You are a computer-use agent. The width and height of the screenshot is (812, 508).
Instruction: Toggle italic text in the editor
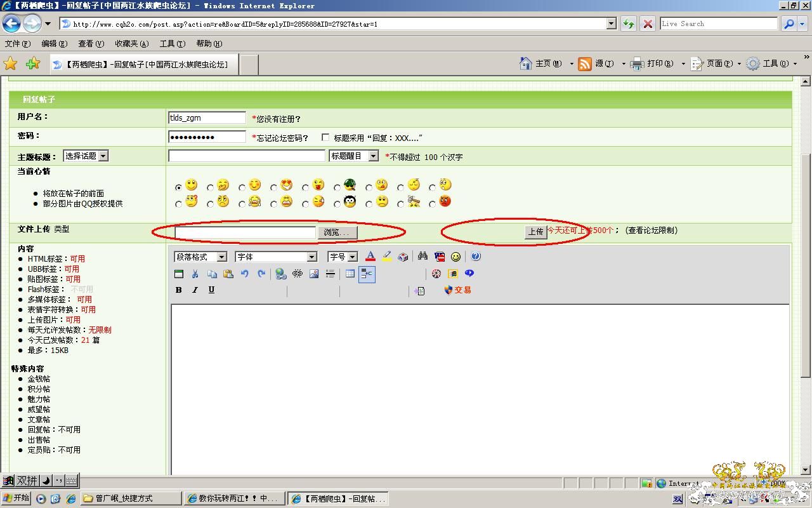pyautogui.click(x=195, y=290)
